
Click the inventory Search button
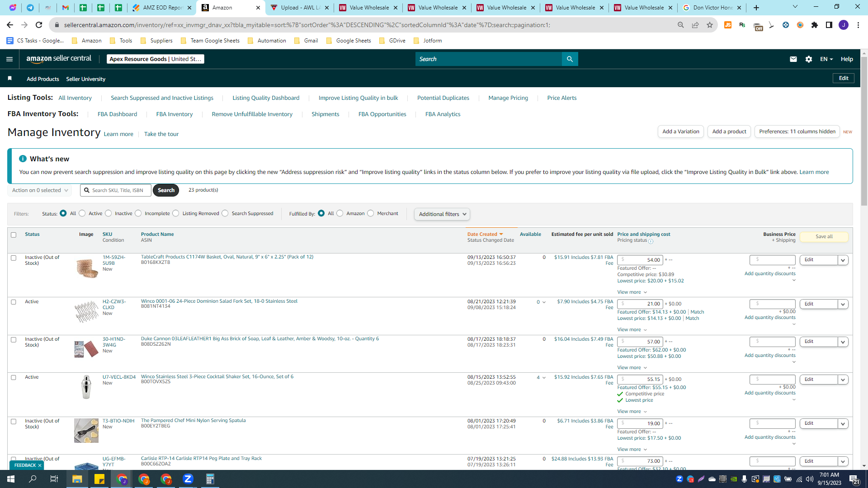[x=166, y=190]
